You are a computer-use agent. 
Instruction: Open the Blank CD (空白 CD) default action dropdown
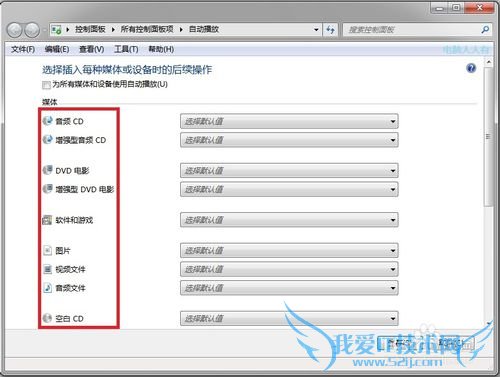click(289, 318)
